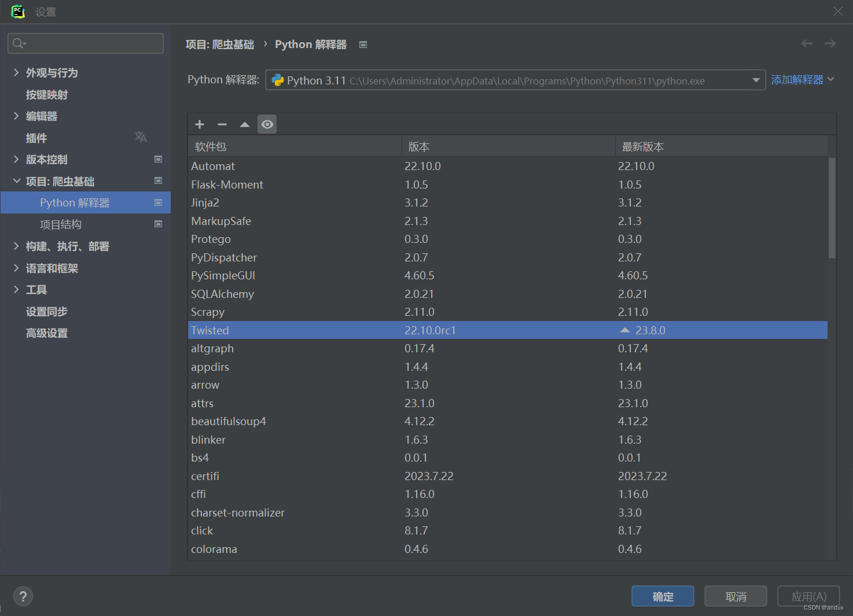The image size is (853, 616).
Task: Click the help question mark button
Action: 23,596
